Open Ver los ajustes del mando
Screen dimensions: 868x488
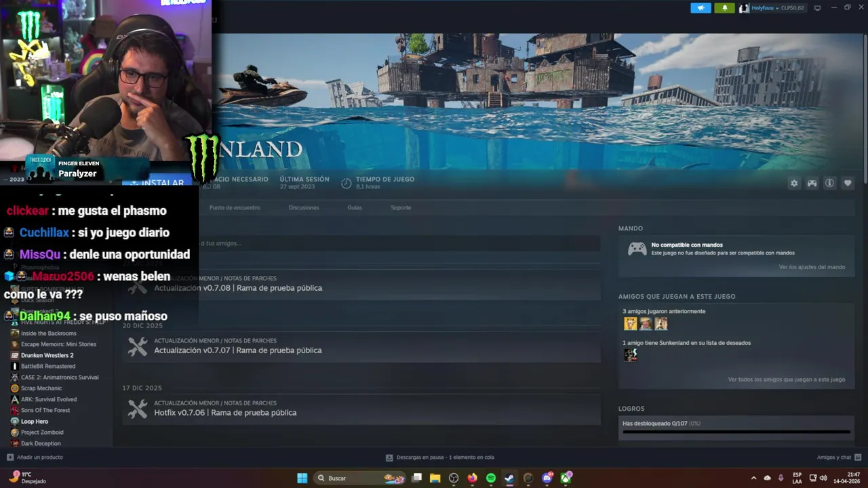[x=812, y=267]
